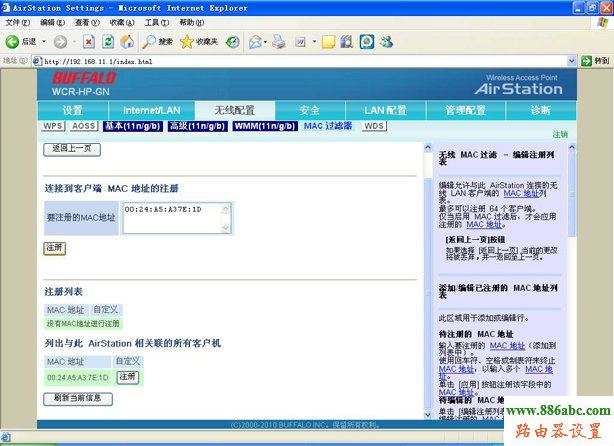Open the 工具 (Tools) menu

click(157, 23)
